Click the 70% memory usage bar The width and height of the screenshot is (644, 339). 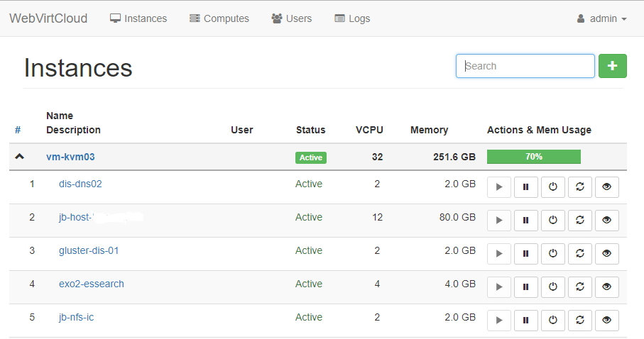534,157
